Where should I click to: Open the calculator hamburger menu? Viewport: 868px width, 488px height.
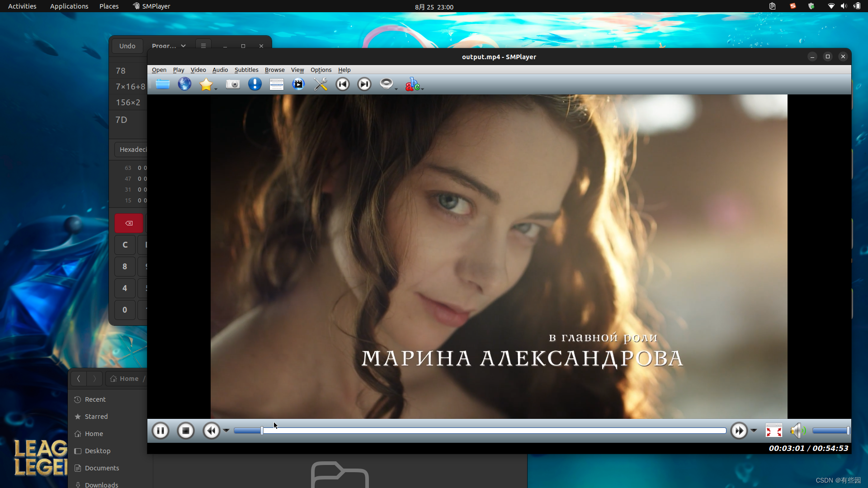[203, 46]
